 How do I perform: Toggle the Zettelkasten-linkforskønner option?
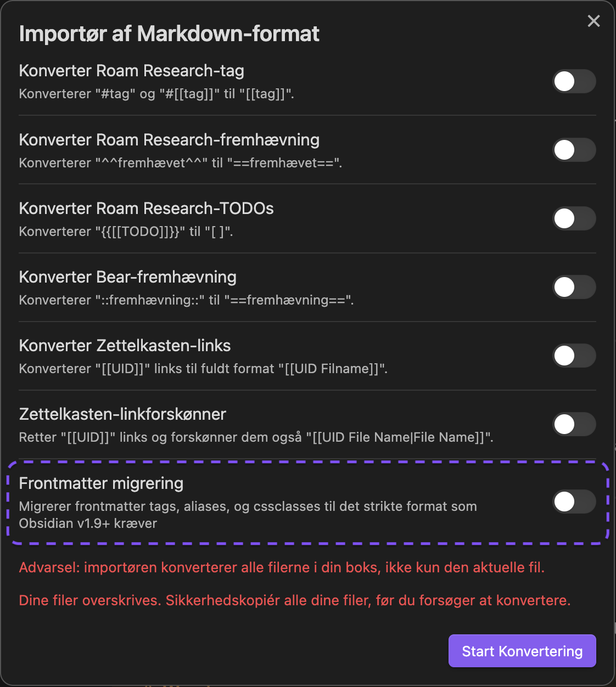pyautogui.click(x=574, y=424)
